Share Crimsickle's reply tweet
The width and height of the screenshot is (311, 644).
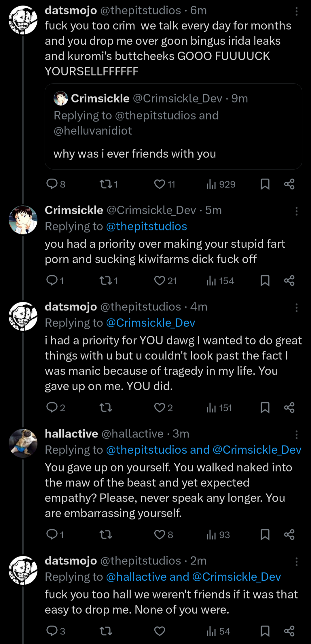coord(289,281)
